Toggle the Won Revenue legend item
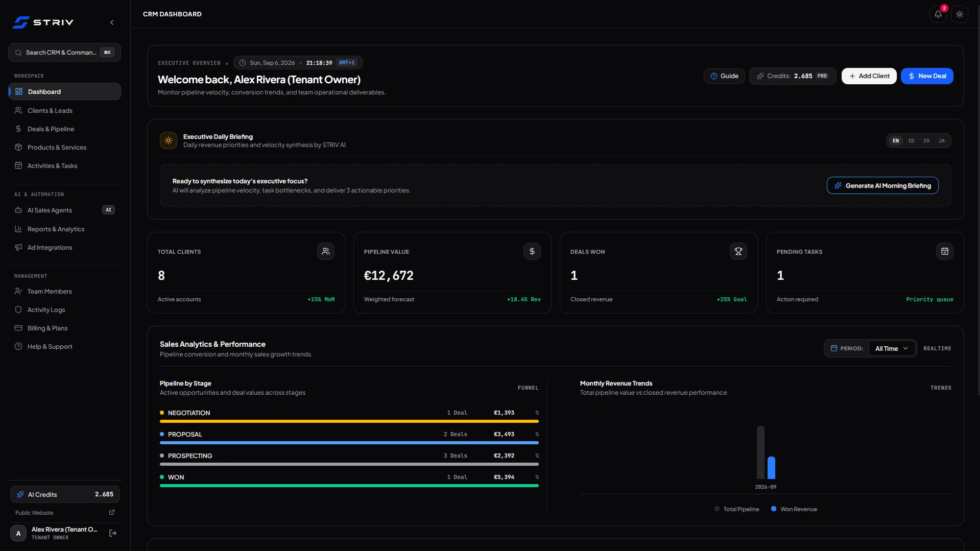The height and width of the screenshot is (551, 980). pos(794,509)
